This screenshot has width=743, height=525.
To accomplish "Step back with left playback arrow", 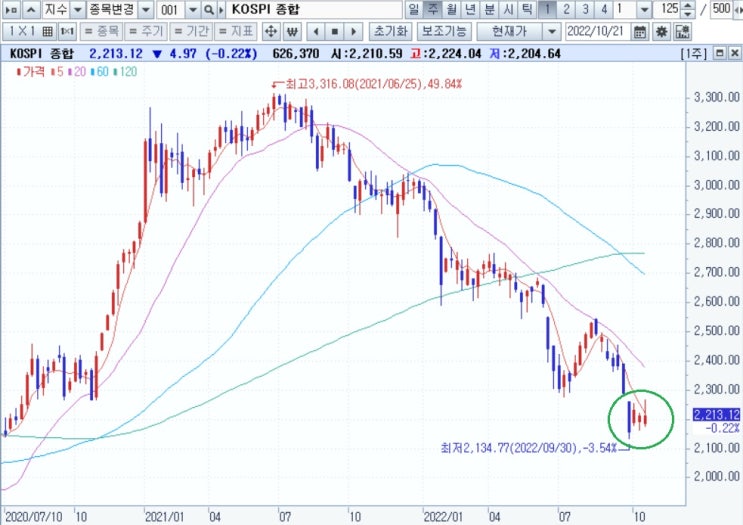I will pos(316,32).
